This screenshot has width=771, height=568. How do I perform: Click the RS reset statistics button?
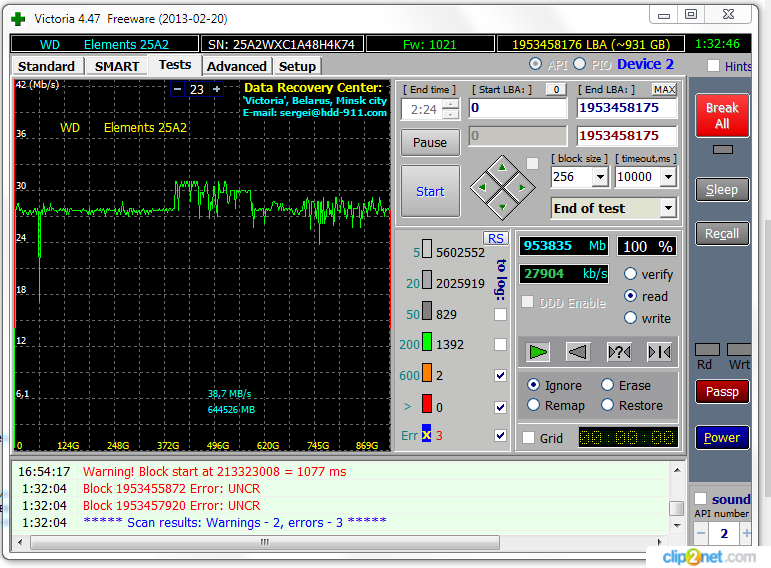pos(495,238)
